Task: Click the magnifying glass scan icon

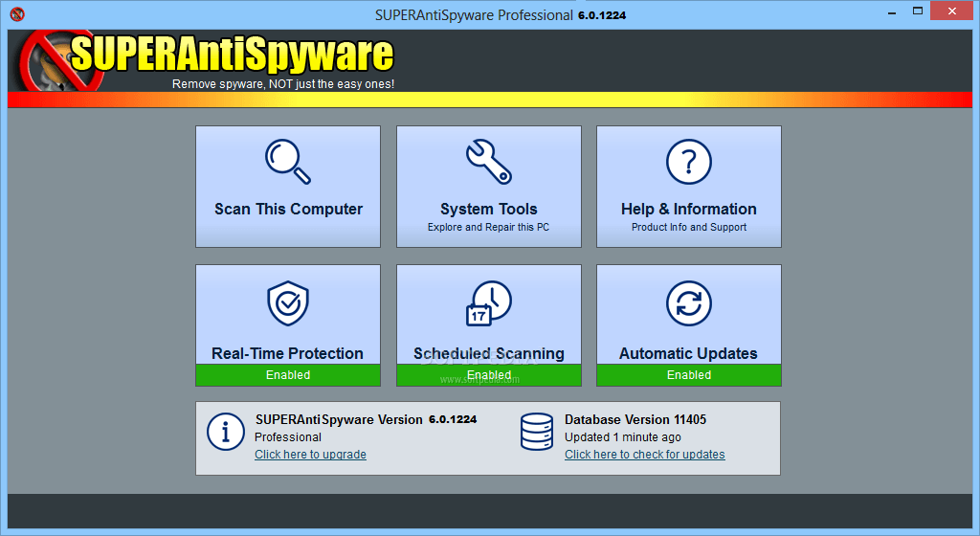Action: coord(288,161)
